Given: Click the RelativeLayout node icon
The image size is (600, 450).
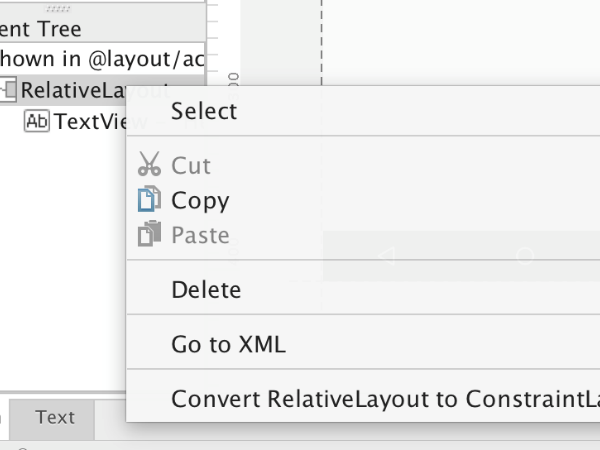Looking at the screenshot, I should pyautogui.click(x=8, y=90).
